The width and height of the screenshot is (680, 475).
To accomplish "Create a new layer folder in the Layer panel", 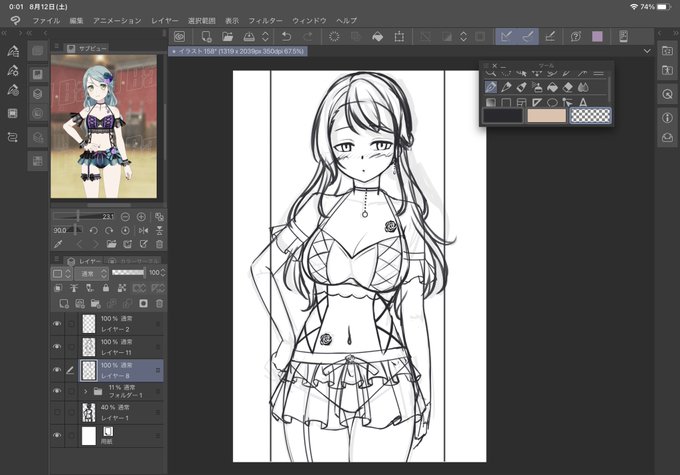I will point(95,304).
